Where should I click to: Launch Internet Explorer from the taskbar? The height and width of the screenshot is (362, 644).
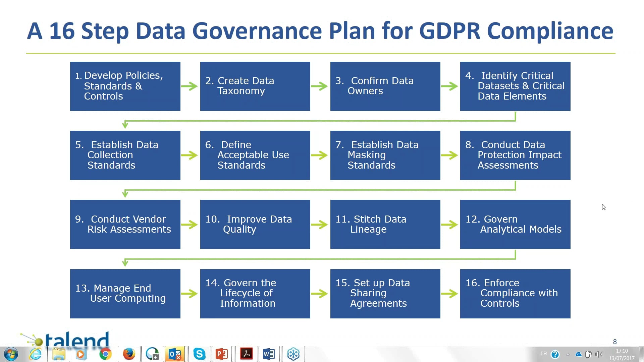35,354
